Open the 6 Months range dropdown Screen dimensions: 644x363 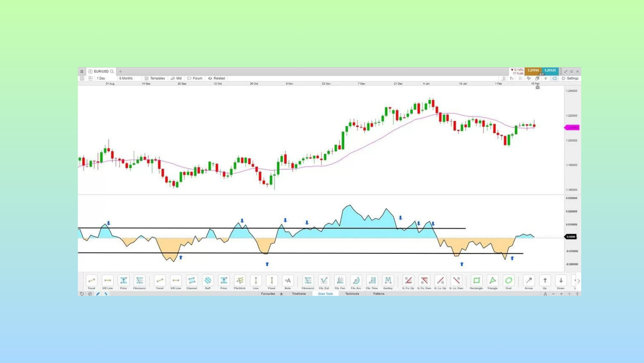pos(126,79)
